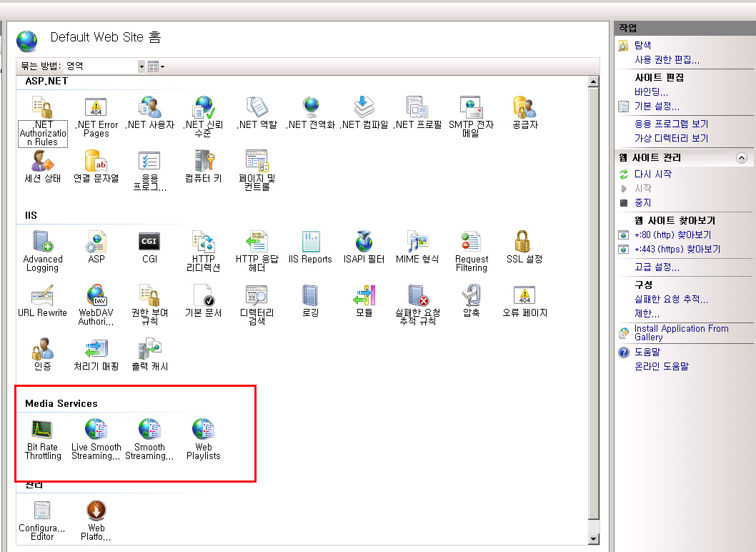Open MIME 형식 feature
Image resolution: width=756 pixels, height=552 pixels.
tap(417, 247)
